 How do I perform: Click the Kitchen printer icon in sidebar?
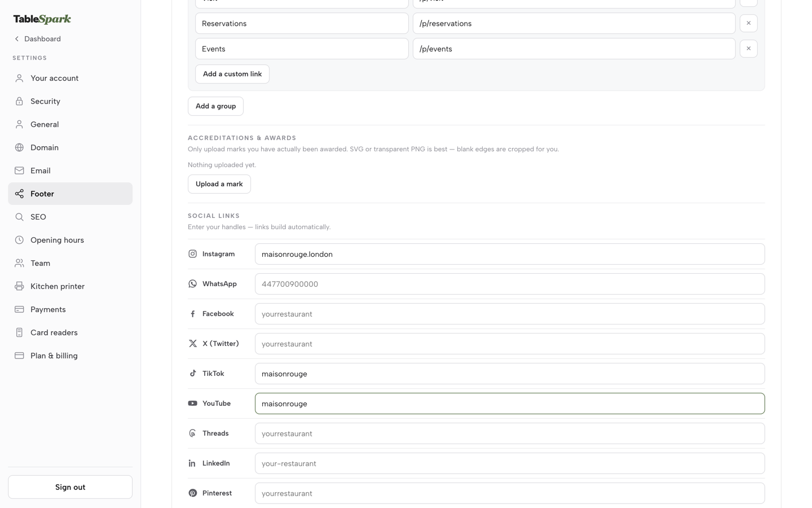19,286
